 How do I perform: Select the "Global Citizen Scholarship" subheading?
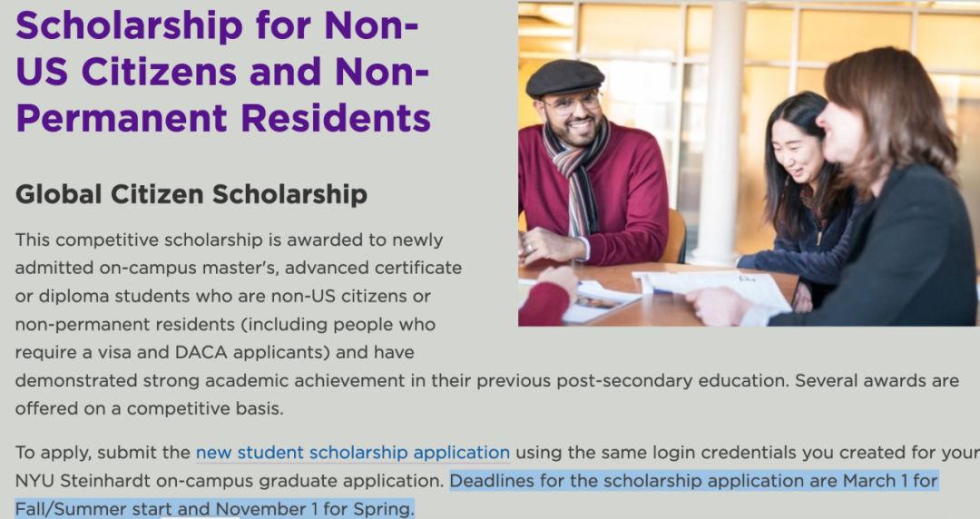click(x=191, y=193)
